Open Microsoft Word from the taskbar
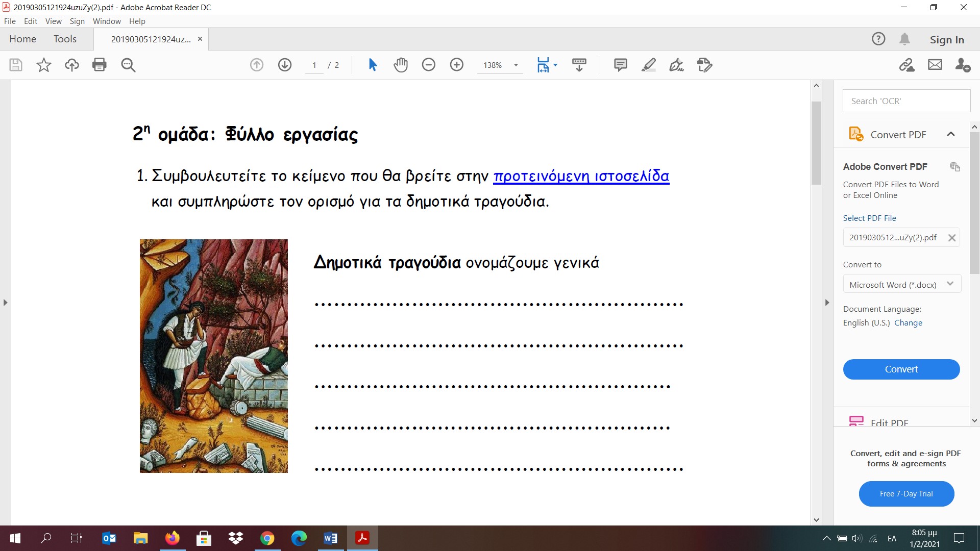Viewport: 980px width, 551px height. (x=330, y=538)
